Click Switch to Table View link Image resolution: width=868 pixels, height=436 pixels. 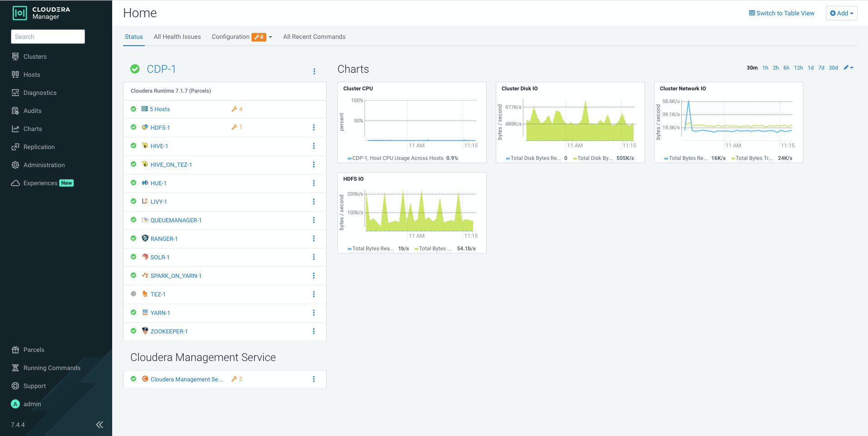782,13
